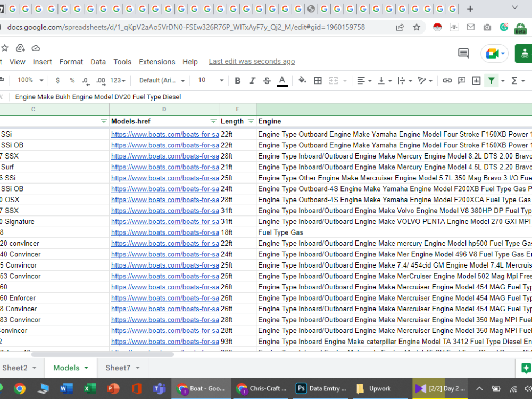Open the font family dropdown

(x=162, y=80)
